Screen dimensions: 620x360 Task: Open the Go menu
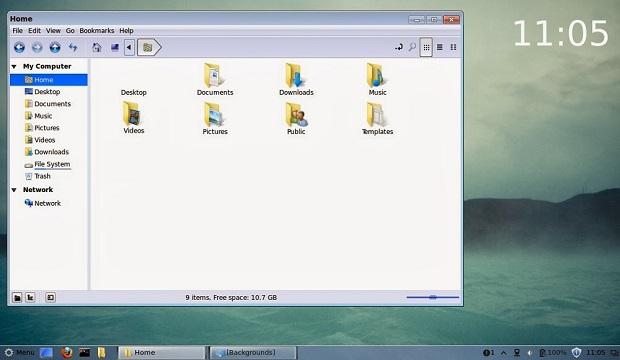[x=70, y=30]
